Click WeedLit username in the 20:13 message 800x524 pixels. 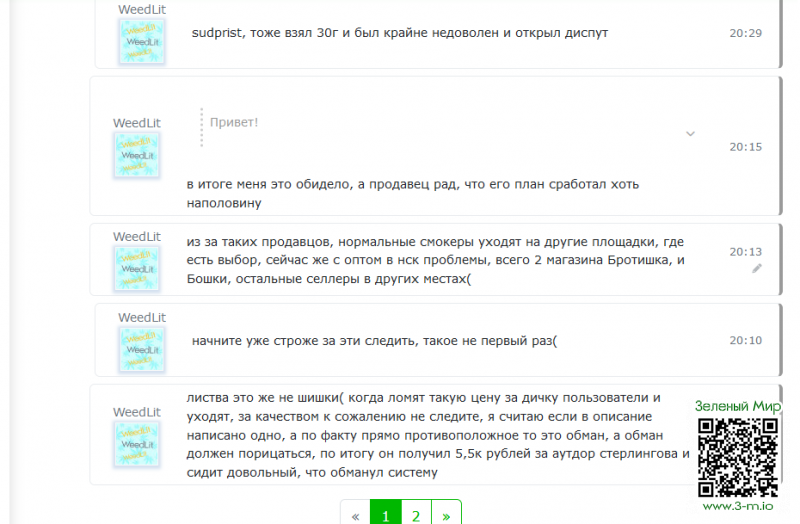[136, 237]
